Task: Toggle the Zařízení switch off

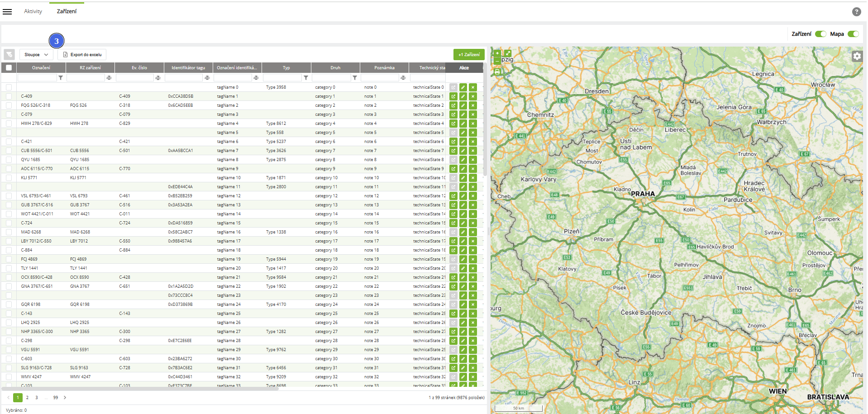Action: (x=820, y=34)
